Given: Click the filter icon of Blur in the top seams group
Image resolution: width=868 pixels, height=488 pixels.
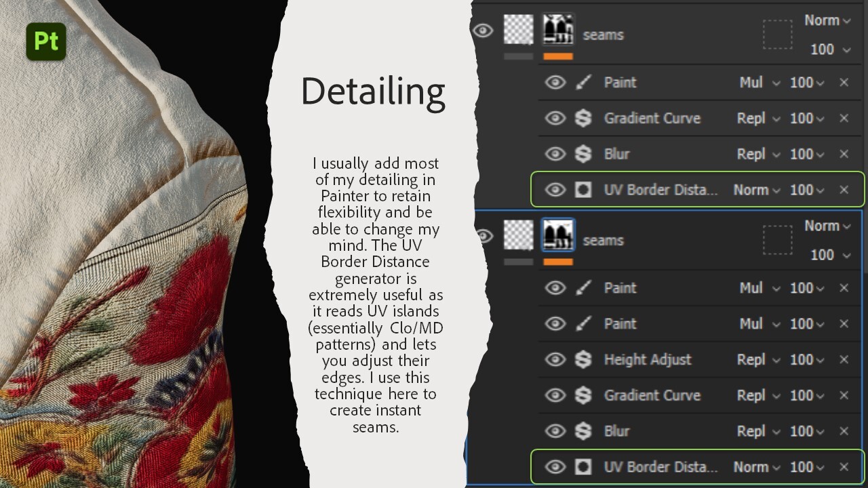Looking at the screenshot, I should pyautogui.click(x=583, y=155).
